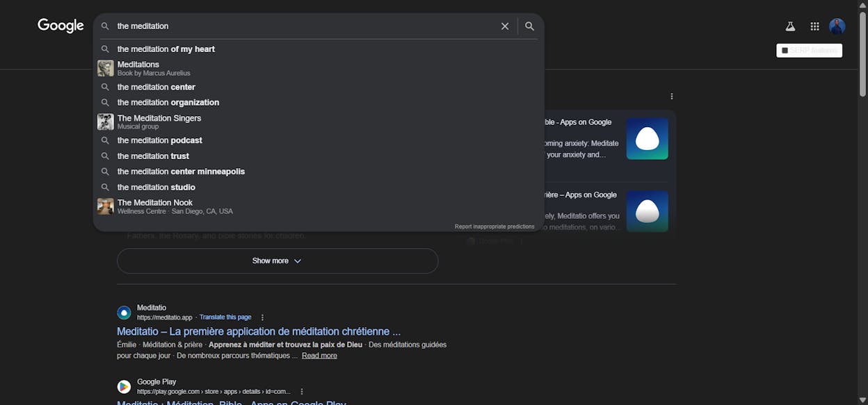868x405 pixels.
Task: Open 'Meditatio – La première application' result title
Action: point(259,332)
